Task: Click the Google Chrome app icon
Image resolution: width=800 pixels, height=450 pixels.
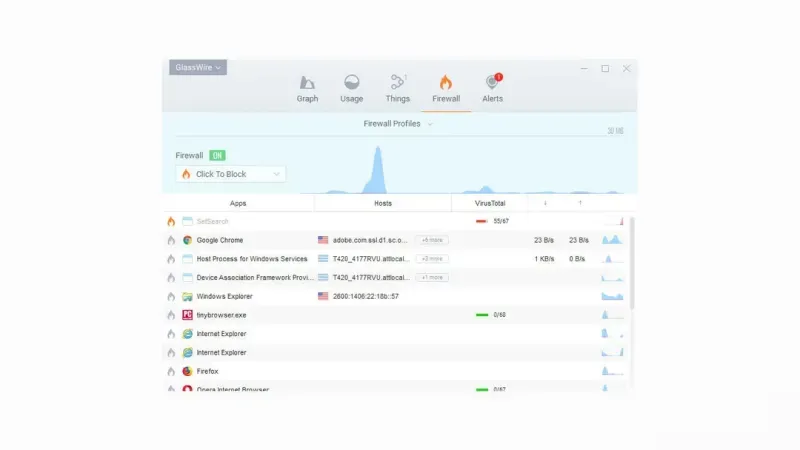Action: 187,240
